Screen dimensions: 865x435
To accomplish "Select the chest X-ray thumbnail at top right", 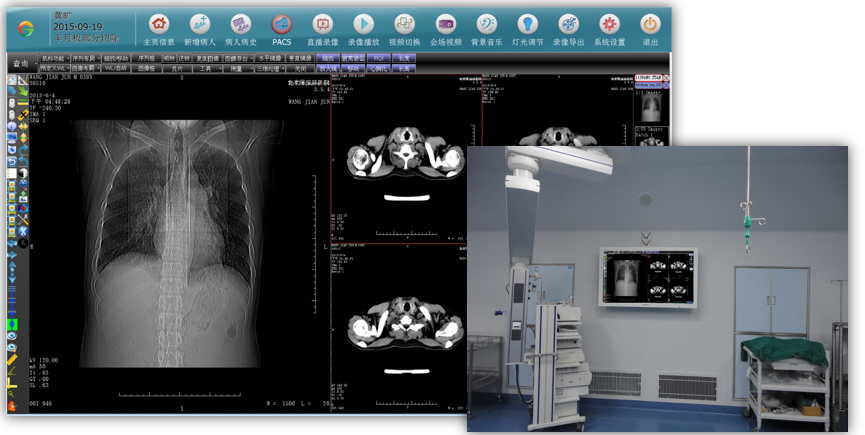I will [651, 103].
